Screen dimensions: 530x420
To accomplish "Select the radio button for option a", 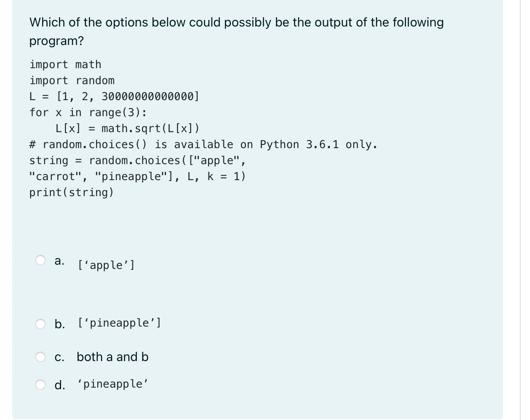I will click(x=40, y=260).
